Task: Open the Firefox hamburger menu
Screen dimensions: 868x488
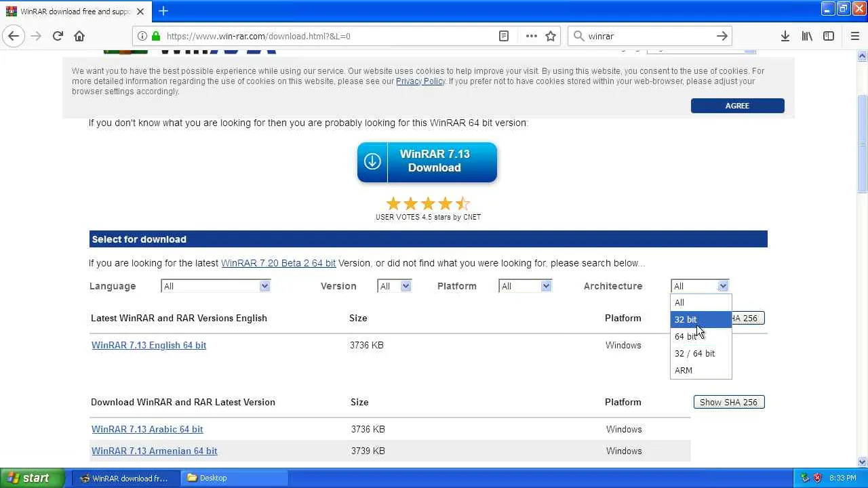Action: 855,36
